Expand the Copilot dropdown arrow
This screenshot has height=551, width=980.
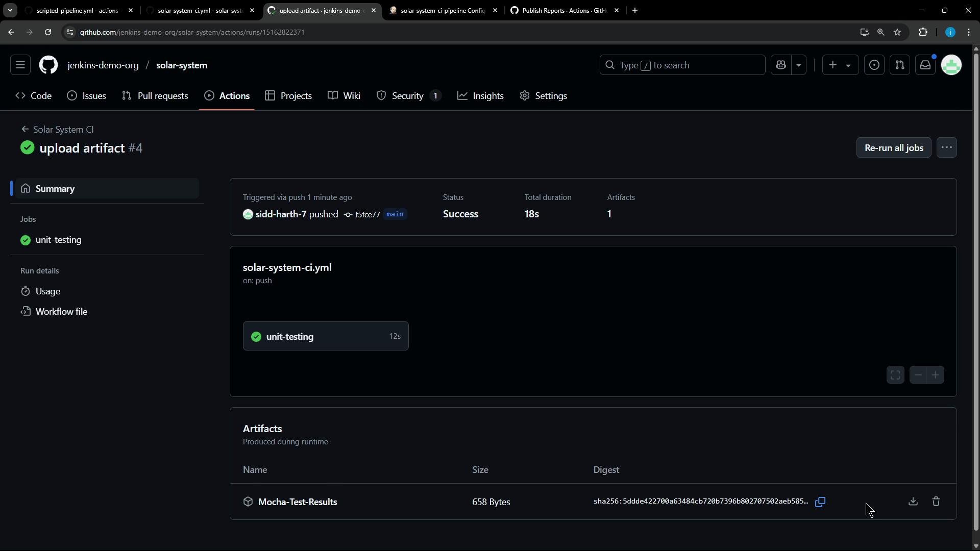point(799,65)
